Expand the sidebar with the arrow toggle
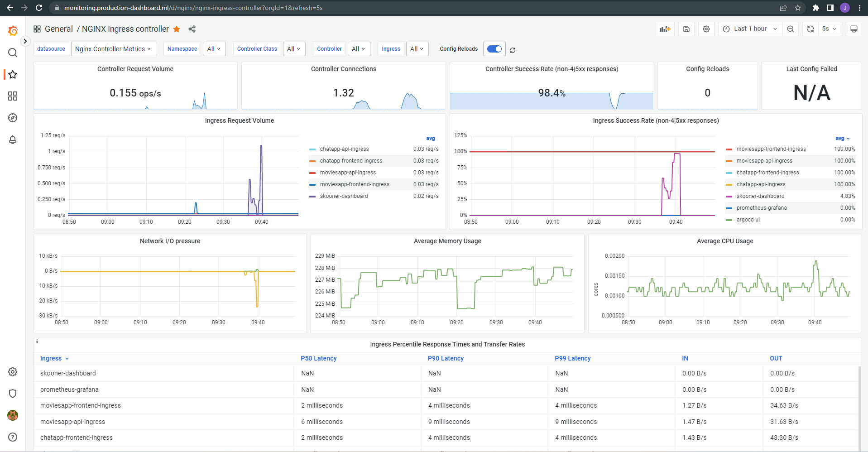Screen dimensions: 868x452 (25, 41)
